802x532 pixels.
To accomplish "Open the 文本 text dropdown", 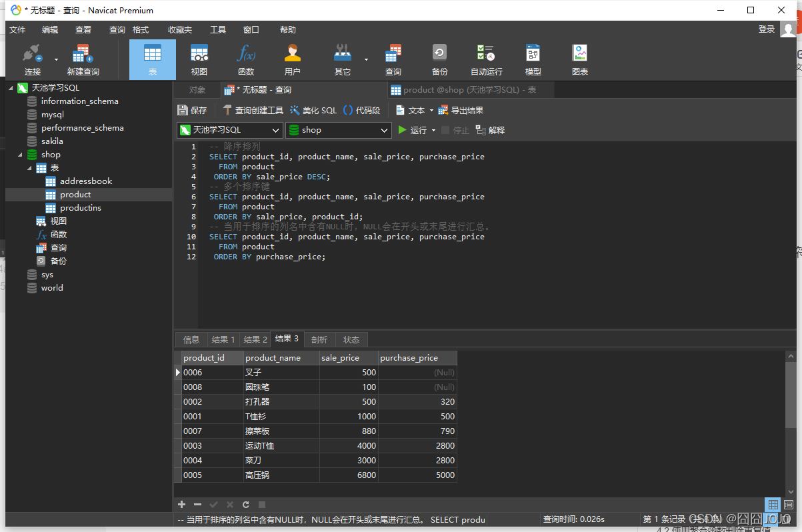I will tap(413, 110).
